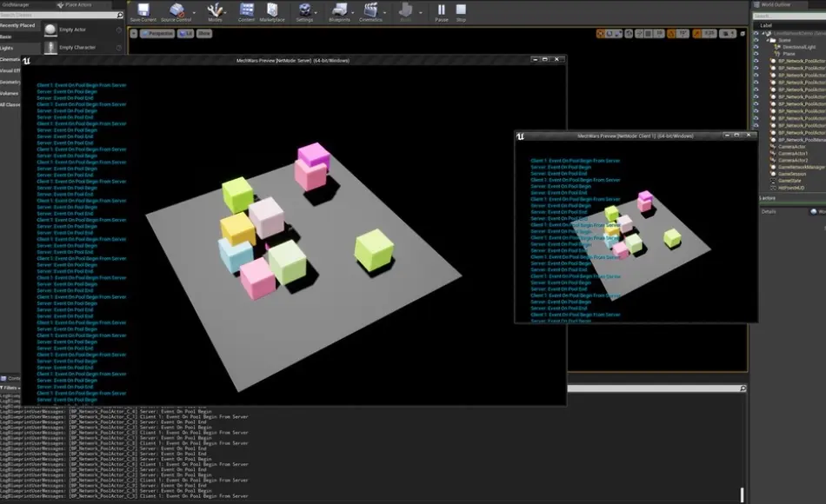Adjust the camera speed control in viewport toolbar
Viewport: 826px width, 504px height.
tap(726, 34)
